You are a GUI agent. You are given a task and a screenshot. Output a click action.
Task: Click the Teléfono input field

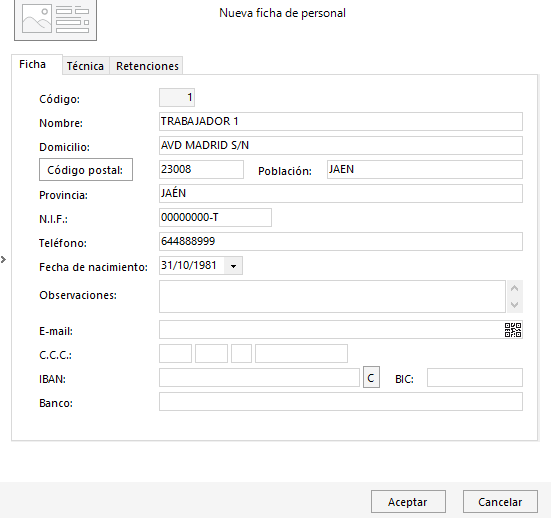tap(341, 241)
